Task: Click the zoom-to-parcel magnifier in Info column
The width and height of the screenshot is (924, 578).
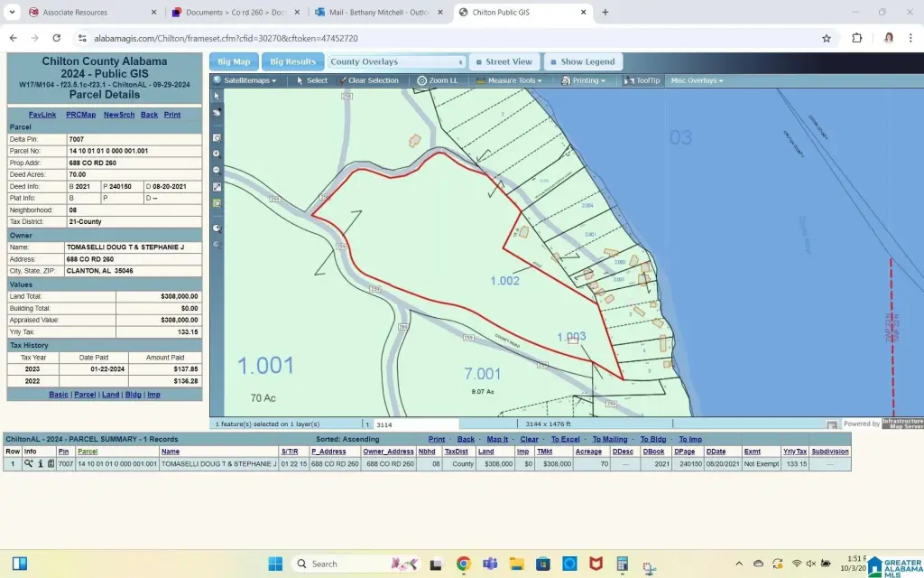Action: click(29, 463)
